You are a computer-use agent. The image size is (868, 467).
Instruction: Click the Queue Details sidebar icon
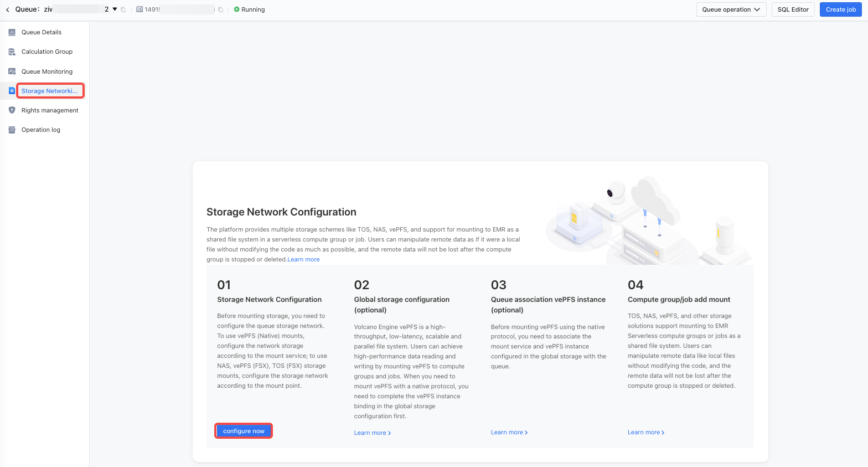(12, 32)
